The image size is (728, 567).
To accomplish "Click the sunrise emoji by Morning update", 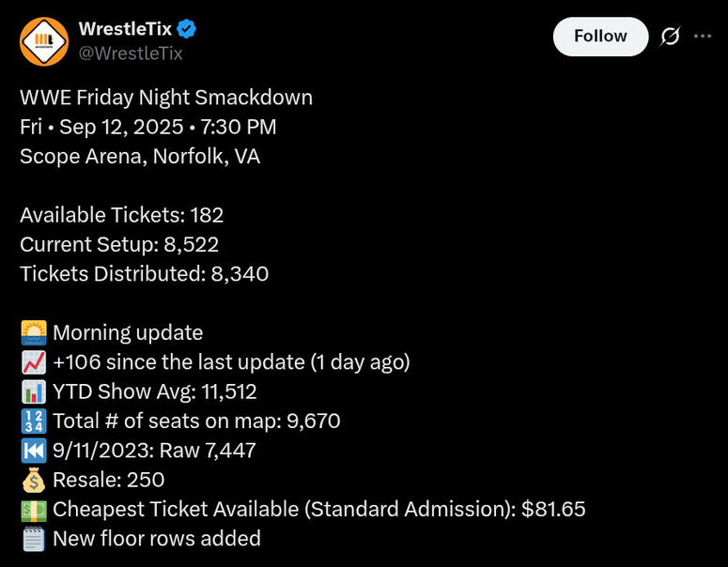I will coord(33,332).
